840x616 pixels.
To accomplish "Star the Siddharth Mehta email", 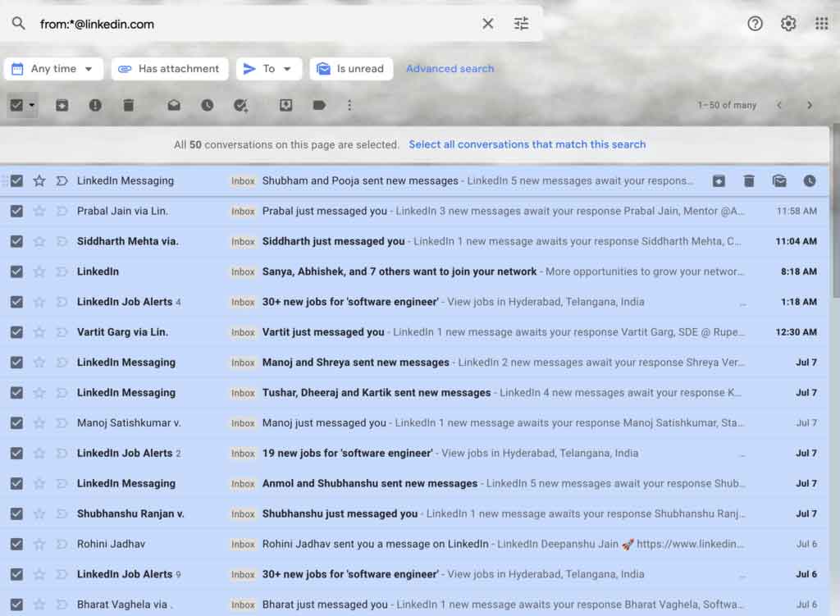I will [39, 242].
